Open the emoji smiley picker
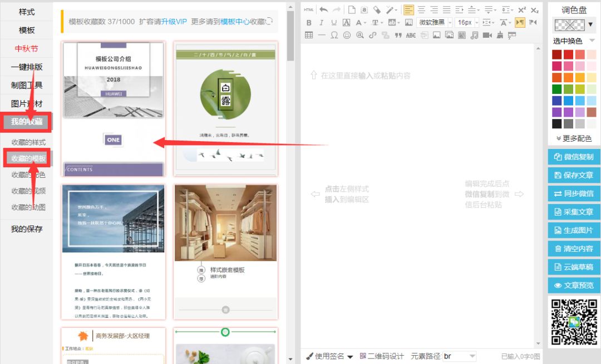This screenshot has width=601, height=364. 347,35
